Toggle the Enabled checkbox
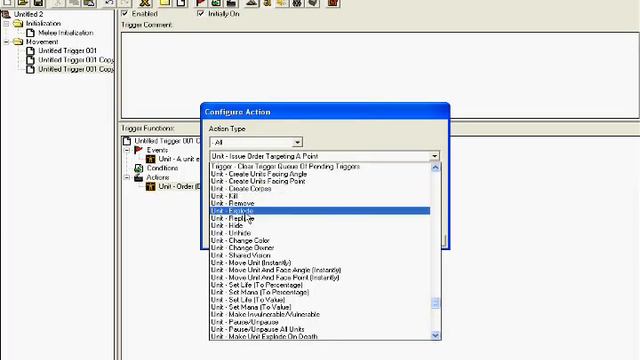Viewport: 640px width, 360px height. tap(125, 13)
